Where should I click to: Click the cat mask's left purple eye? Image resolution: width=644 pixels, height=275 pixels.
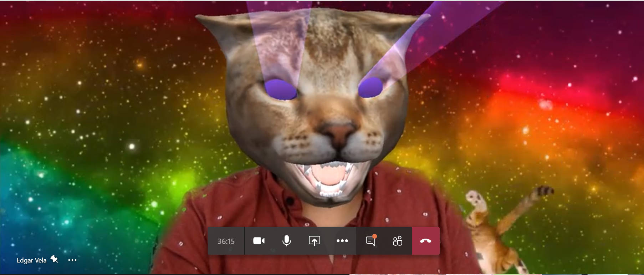click(281, 89)
